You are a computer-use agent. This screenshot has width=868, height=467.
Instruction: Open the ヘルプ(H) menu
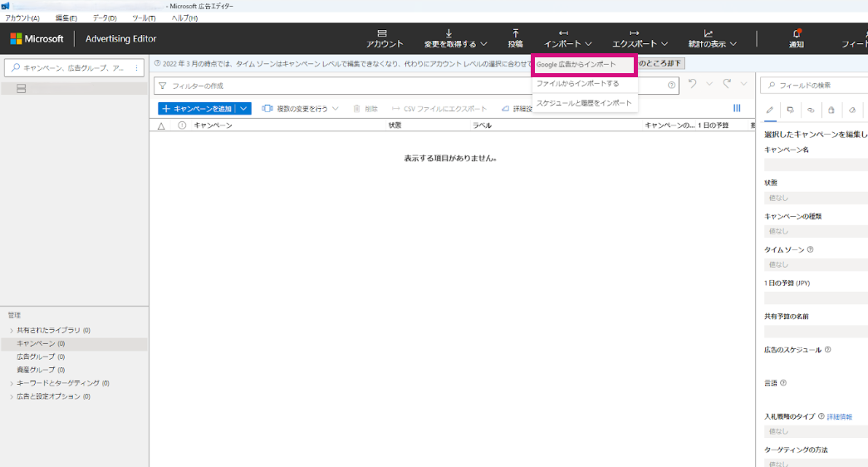[184, 17]
